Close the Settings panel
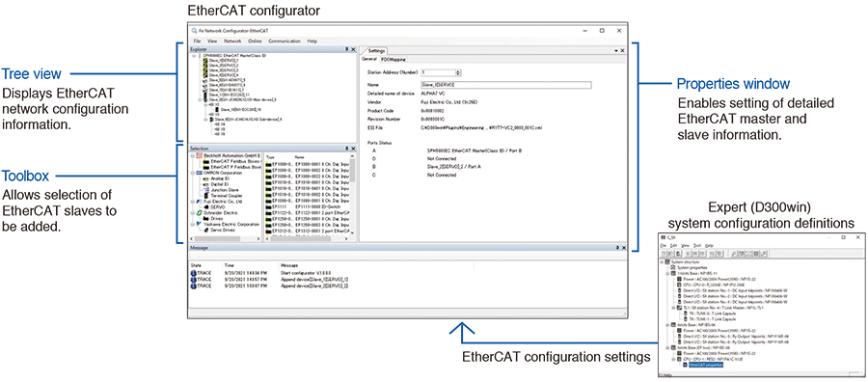The width and height of the screenshot is (868, 382). click(x=623, y=50)
